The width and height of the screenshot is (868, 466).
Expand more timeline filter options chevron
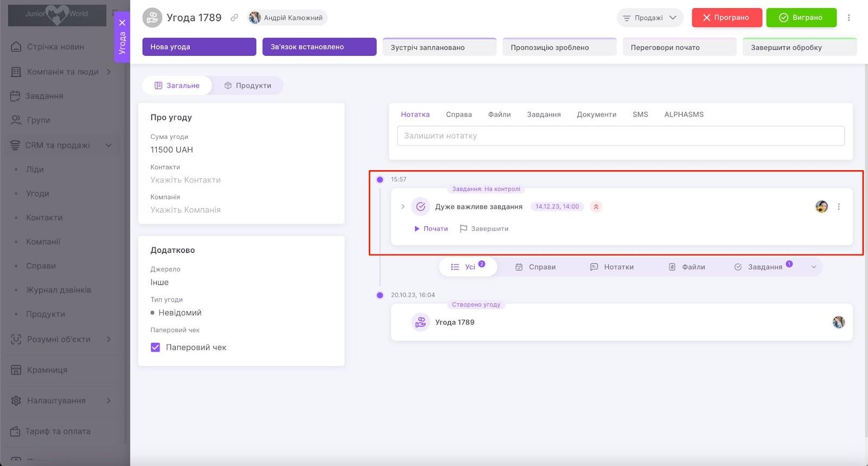[814, 267]
